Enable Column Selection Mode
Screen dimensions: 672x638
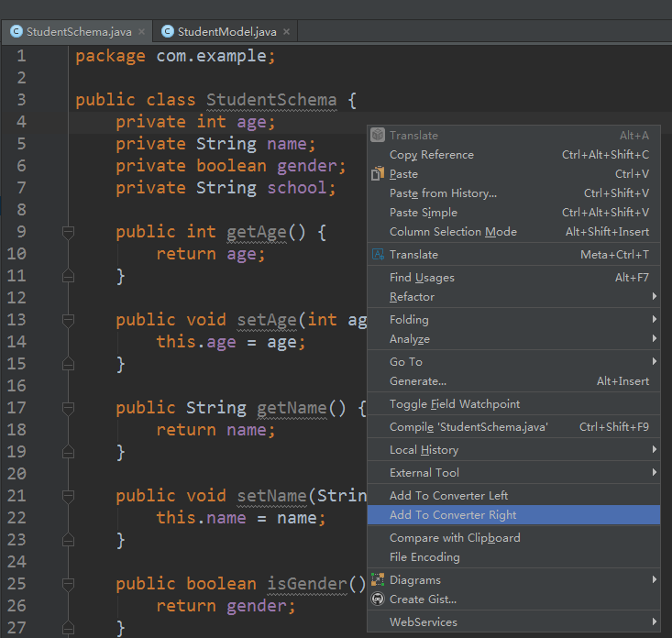point(513,231)
